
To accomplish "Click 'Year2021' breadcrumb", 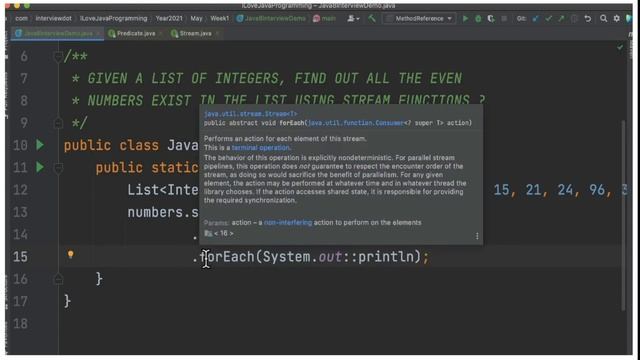I will click(x=169, y=19).
